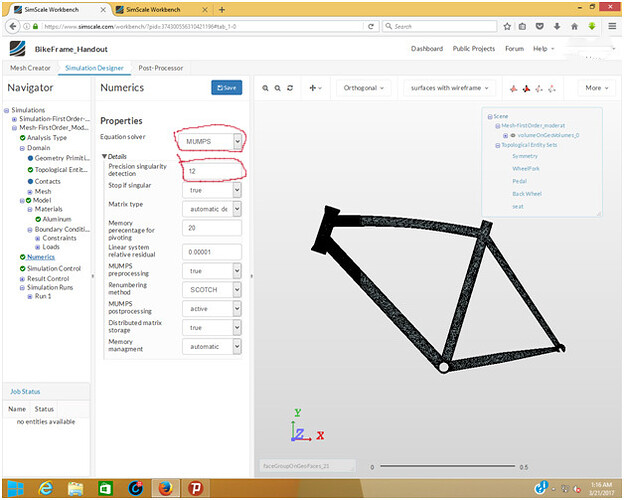This screenshot has width=624, height=500.
Task: Switch to the second SimScale Workbench browser tab
Action: click(x=153, y=10)
